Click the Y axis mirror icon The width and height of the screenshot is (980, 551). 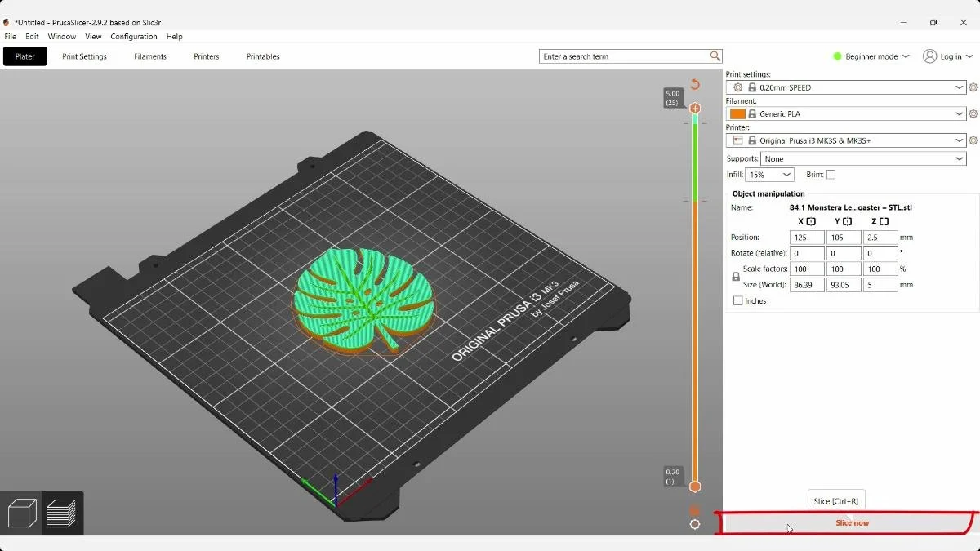click(847, 221)
